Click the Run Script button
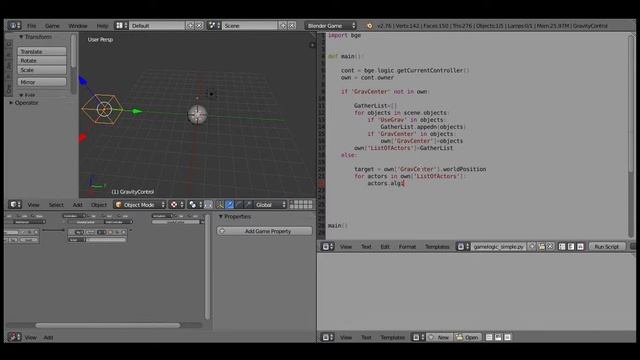Viewport: 640px width, 360px height. tap(607, 247)
